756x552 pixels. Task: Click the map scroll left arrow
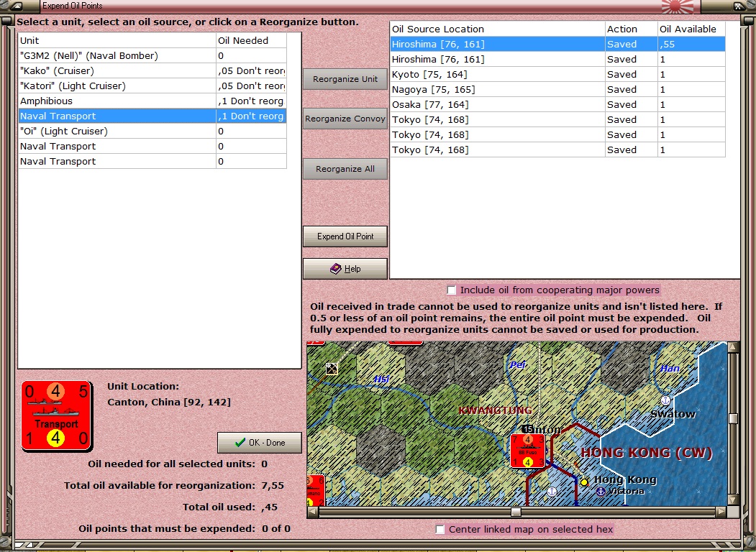[312, 512]
